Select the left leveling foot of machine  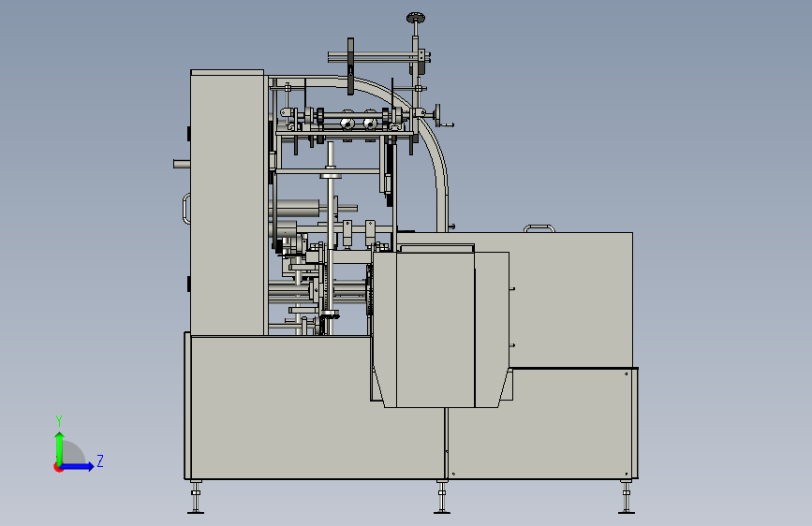196,497
